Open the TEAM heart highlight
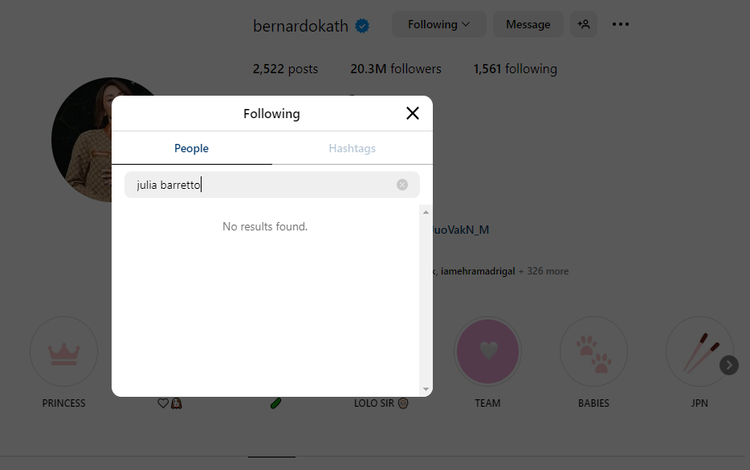This screenshot has width=750, height=470. coord(488,352)
